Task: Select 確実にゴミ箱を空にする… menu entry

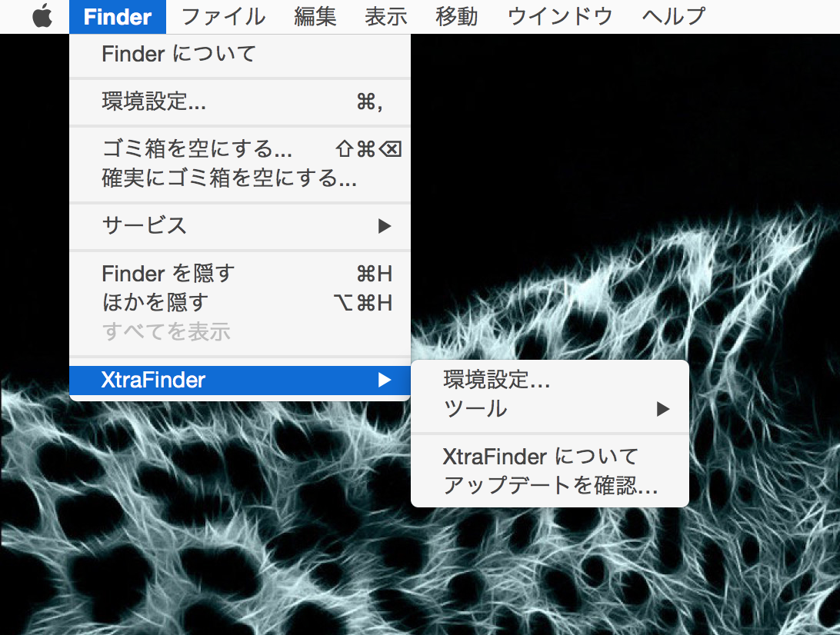Action: pos(240,178)
